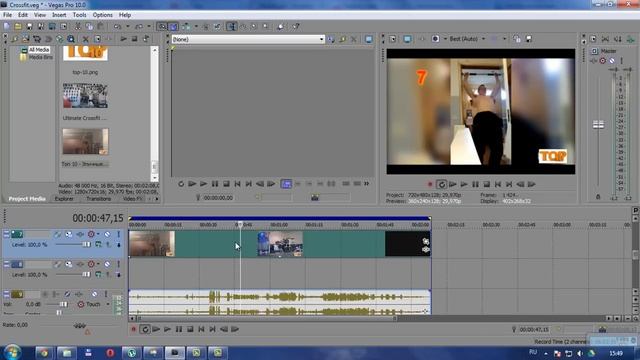Open the Undo history dropdown arrow

[127, 27]
